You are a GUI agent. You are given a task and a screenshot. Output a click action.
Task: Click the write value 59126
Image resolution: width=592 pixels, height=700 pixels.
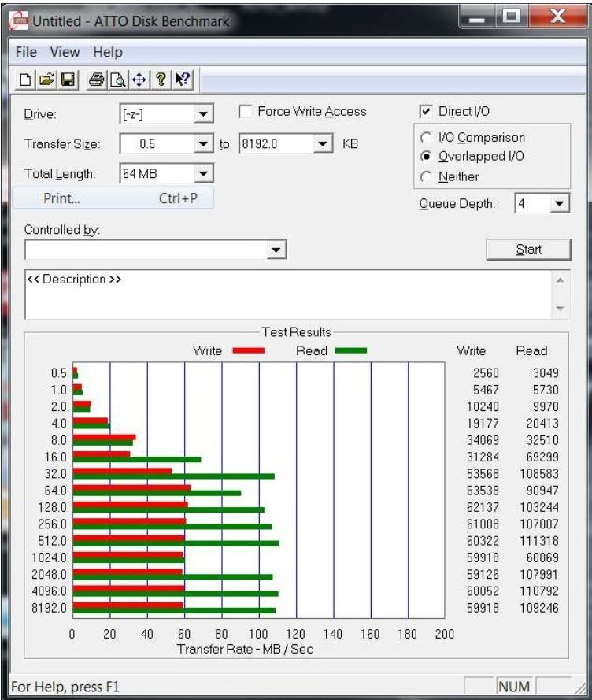point(483,575)
